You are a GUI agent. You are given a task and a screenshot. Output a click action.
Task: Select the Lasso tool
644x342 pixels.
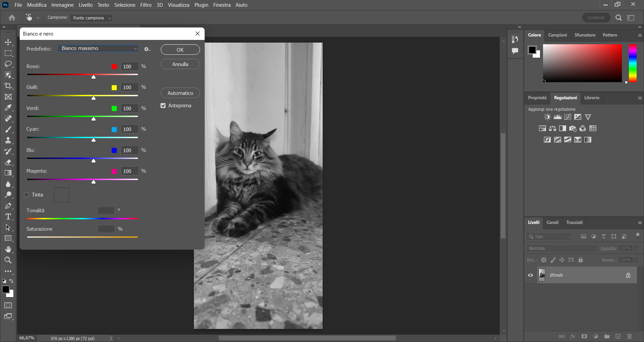click(8, 64)
